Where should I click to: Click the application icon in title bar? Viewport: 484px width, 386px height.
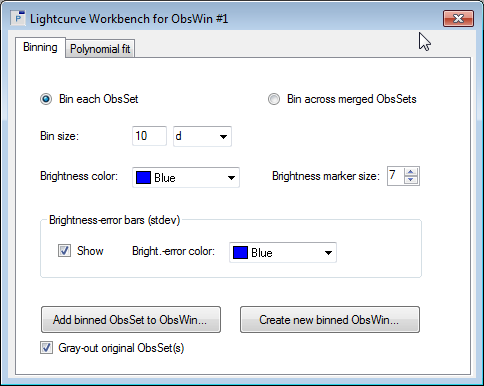(x=18, y=18)
